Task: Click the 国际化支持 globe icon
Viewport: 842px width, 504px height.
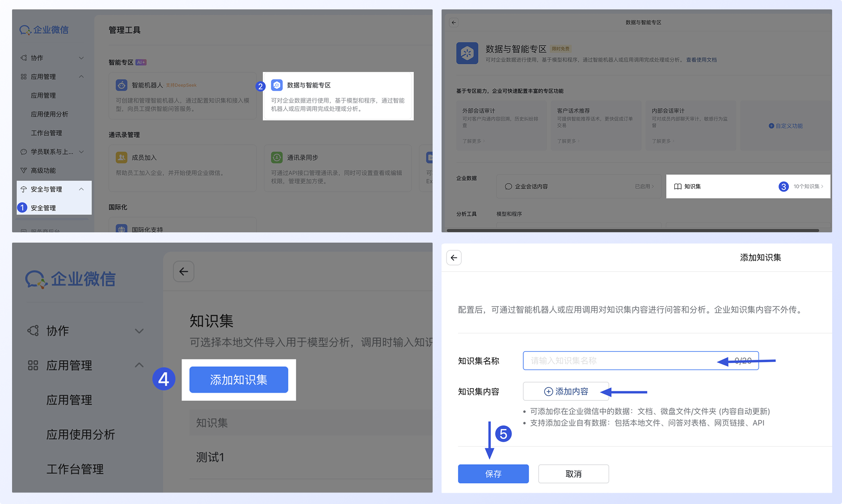Action: coord(122,229)
